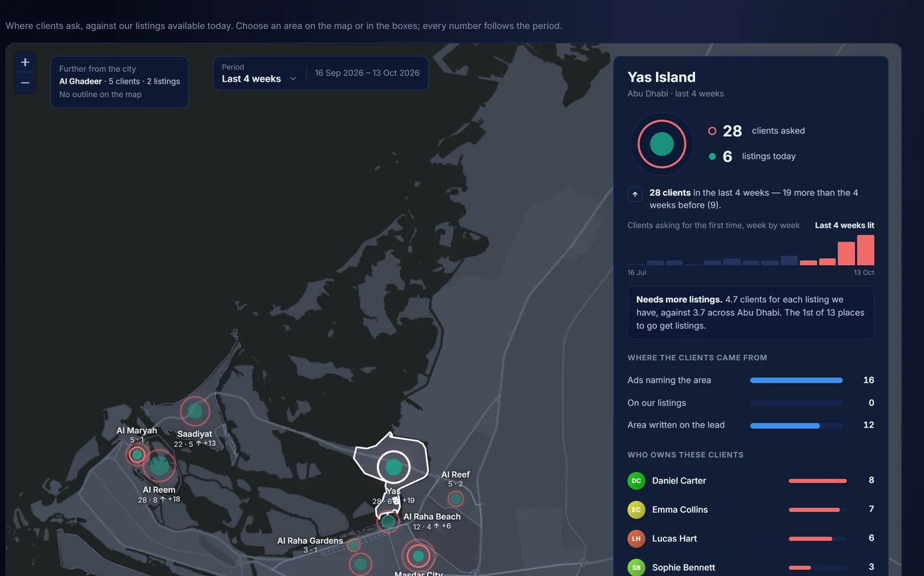Click Sophie Bennett's name

tap(684, 567)
